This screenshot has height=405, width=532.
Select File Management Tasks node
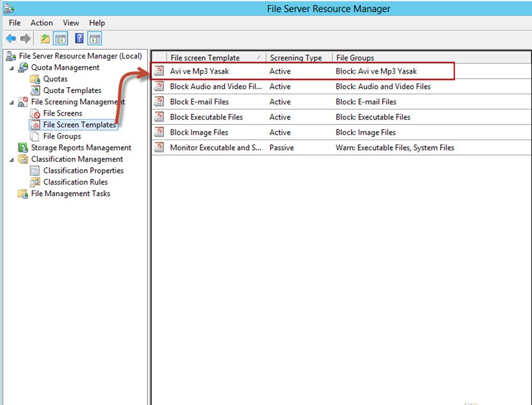tap(70, 194)
